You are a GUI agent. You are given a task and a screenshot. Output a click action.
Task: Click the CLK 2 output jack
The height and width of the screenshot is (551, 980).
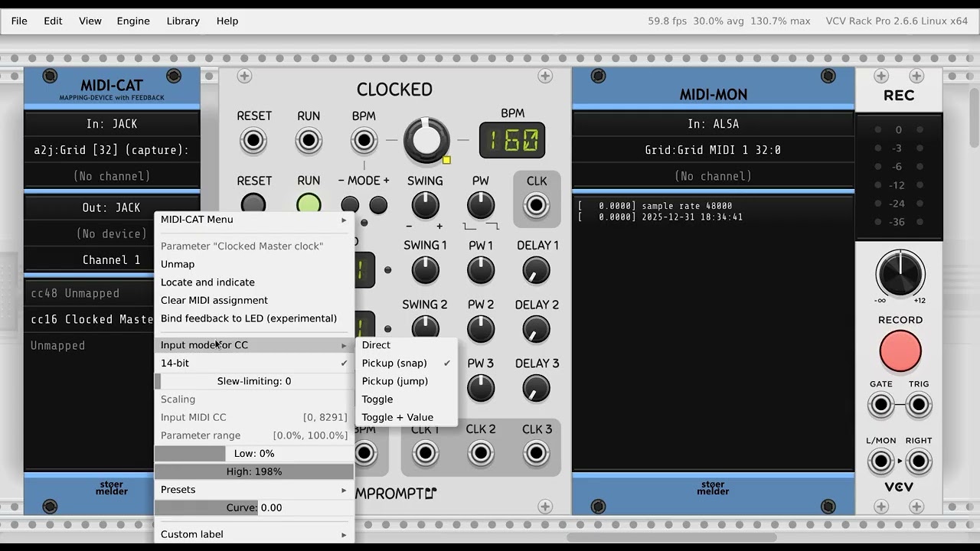coord(481,453)
